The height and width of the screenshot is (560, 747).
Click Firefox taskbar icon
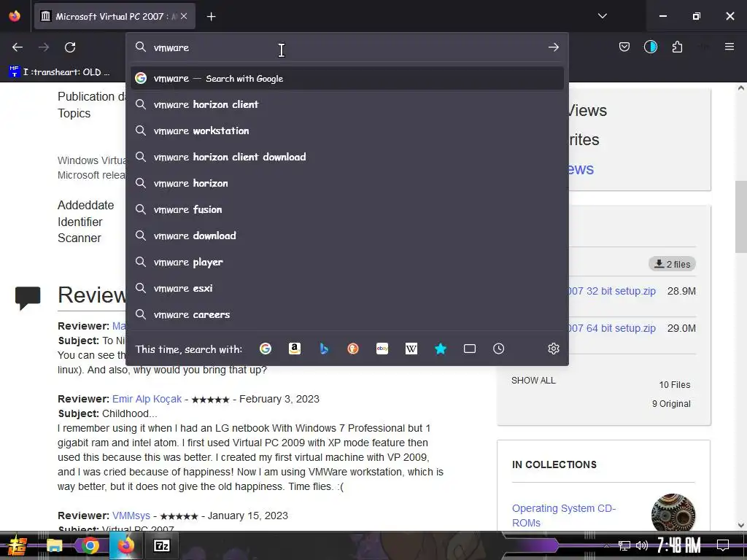[125, 545]
